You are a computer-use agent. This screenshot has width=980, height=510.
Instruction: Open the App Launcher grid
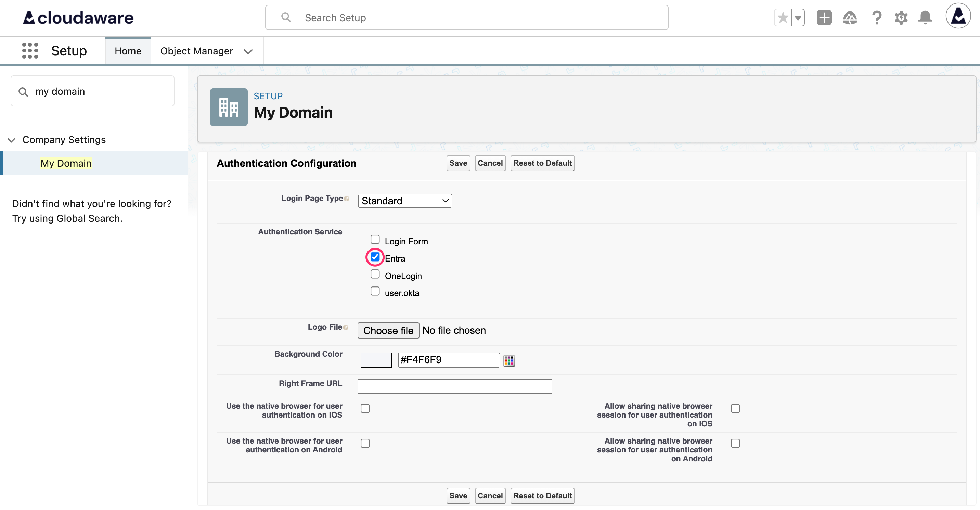point(30,51)
